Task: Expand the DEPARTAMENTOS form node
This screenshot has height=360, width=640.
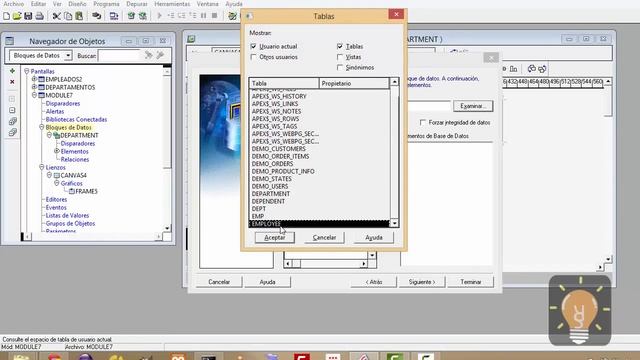Action: point(34,87)
